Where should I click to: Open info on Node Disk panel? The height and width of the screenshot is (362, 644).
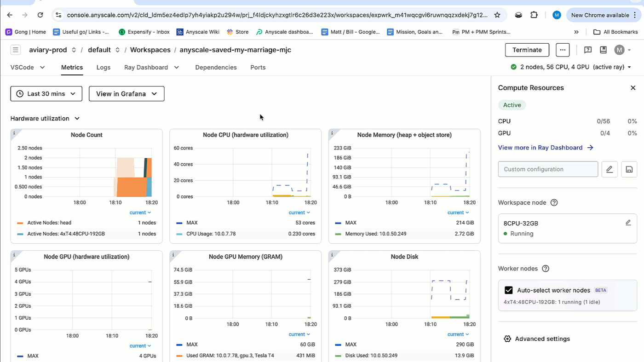coord(332,254)
